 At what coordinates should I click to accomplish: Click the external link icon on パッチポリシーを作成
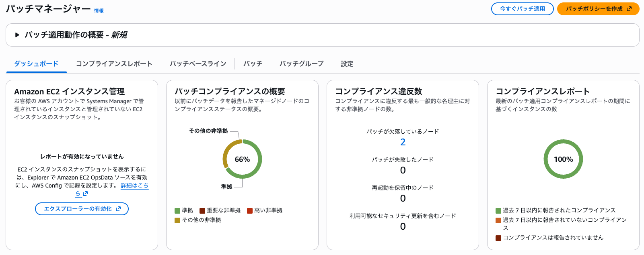[629, 9]
